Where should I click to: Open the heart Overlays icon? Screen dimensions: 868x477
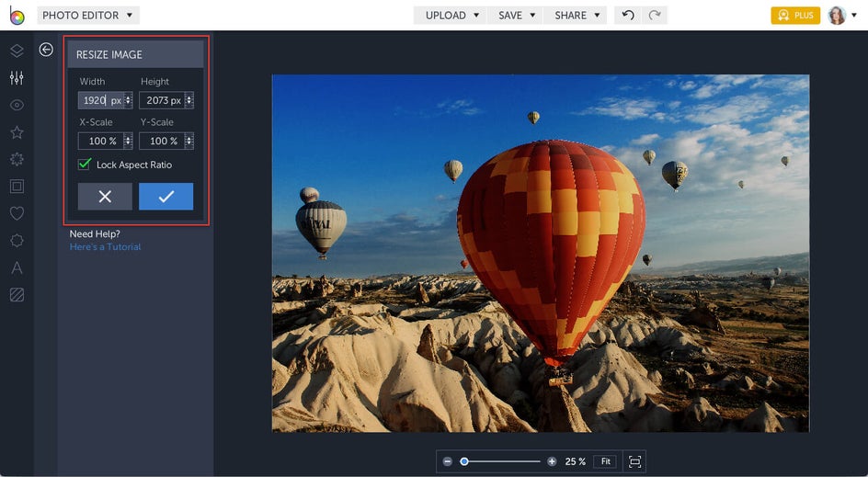[17, 213]
